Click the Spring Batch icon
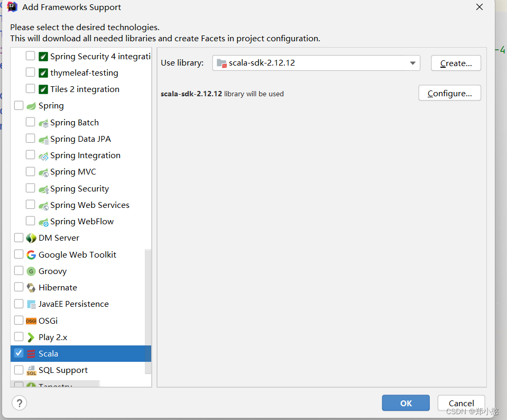This screenshot has height=420, width=507. [x=43, y=123]
